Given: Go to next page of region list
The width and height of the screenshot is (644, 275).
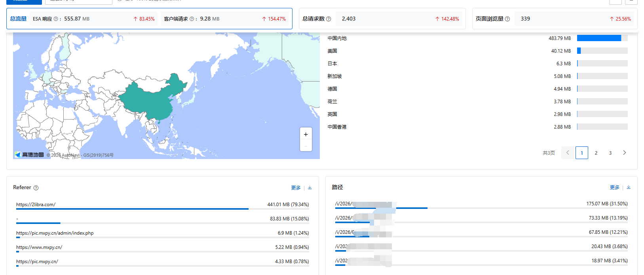Looking at the screenshot, I should pyautogui.click(x=625, y=153).
